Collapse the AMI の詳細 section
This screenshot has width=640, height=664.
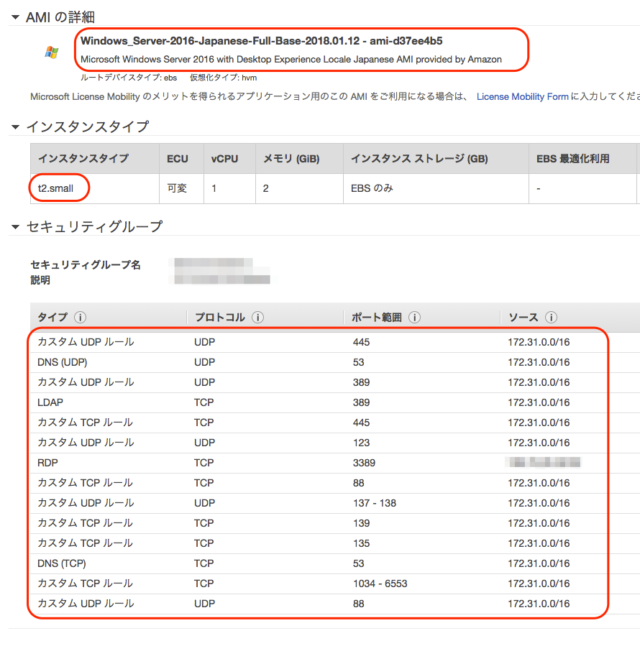click(16, 17)
